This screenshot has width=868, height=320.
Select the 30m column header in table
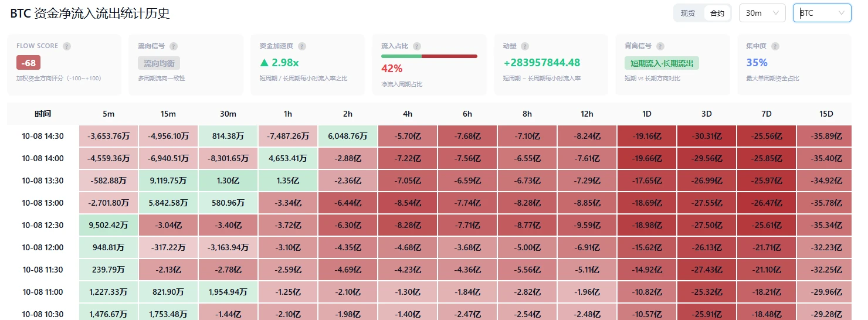pyautogui.click(x=228, y=114)
